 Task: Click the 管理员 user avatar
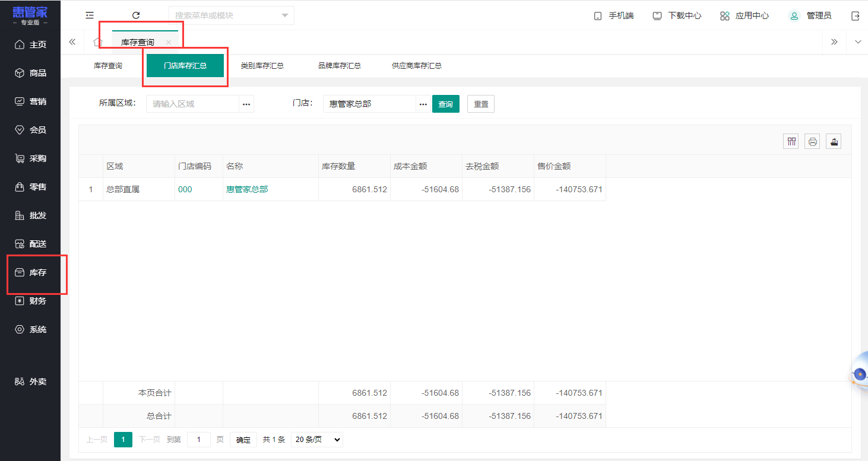point(794,16)
